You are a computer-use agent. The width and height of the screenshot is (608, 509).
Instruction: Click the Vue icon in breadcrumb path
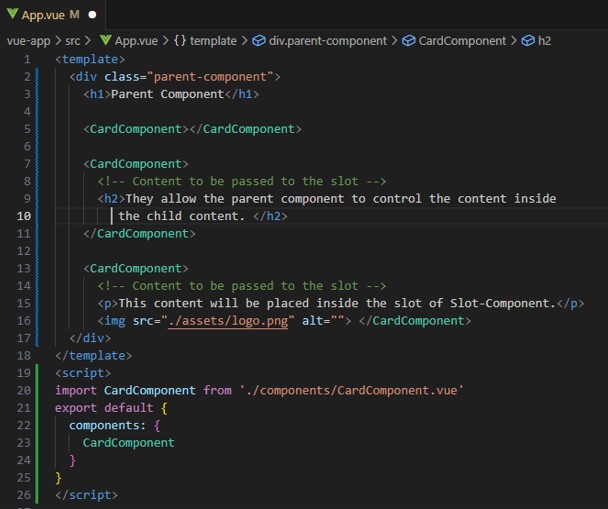click(x=105, y=40)
